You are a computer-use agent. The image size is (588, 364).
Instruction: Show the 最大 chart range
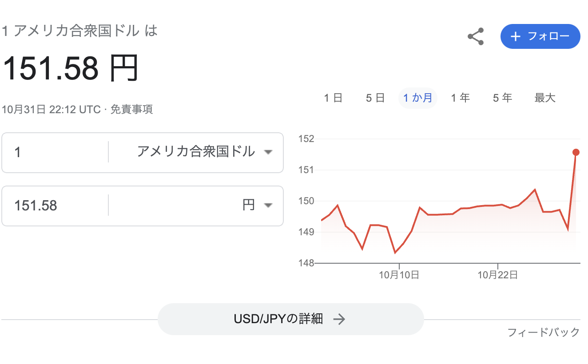coord(545,98)
